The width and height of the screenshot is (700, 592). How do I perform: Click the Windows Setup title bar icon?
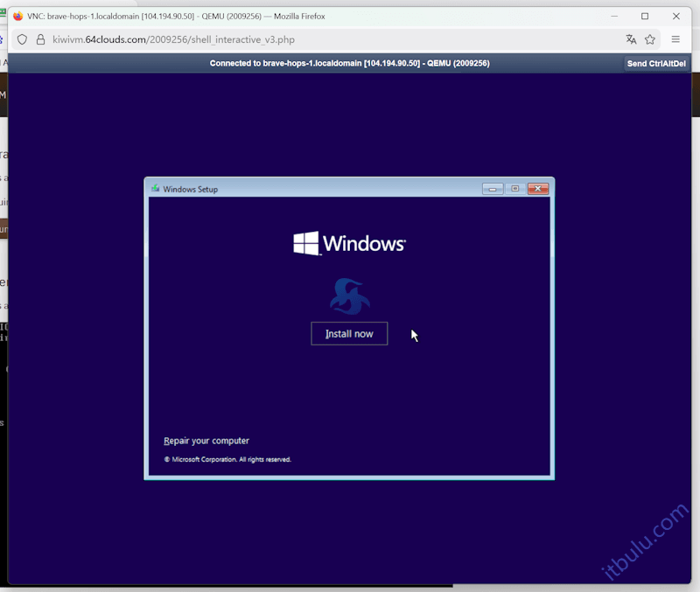[155, 188]
